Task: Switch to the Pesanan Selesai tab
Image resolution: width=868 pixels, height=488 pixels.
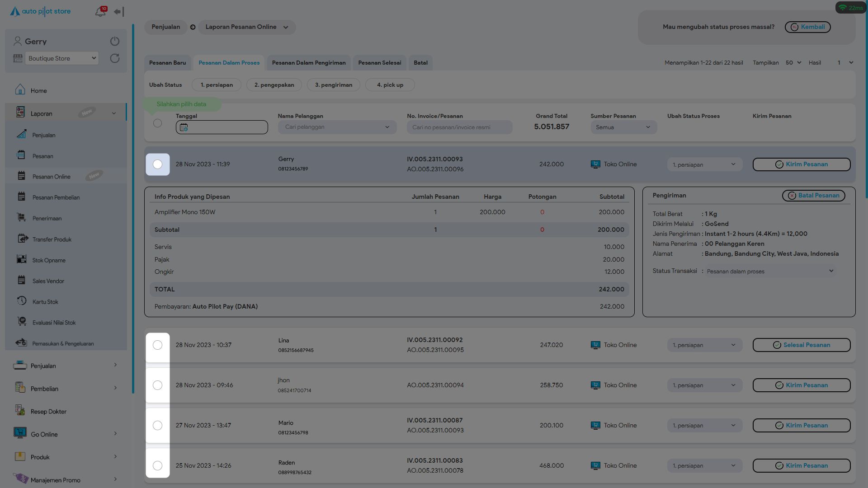Action: click(x=379, y=63)
